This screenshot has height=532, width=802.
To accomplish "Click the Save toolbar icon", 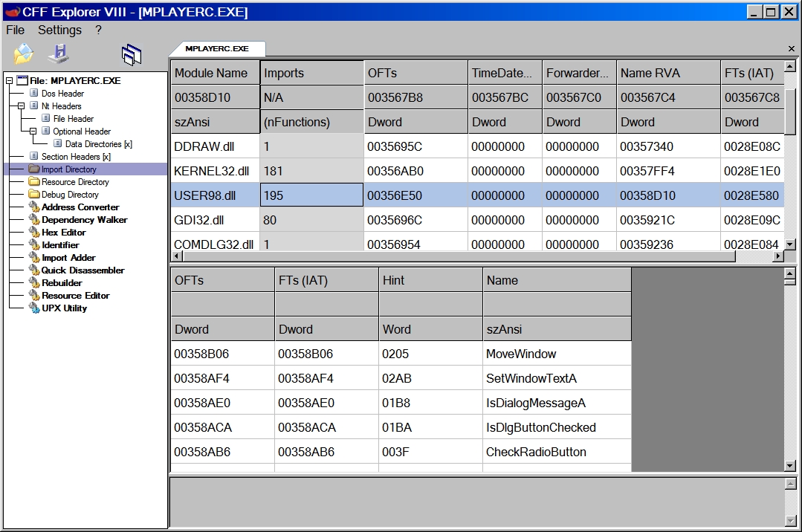I will tap(59, 53).
